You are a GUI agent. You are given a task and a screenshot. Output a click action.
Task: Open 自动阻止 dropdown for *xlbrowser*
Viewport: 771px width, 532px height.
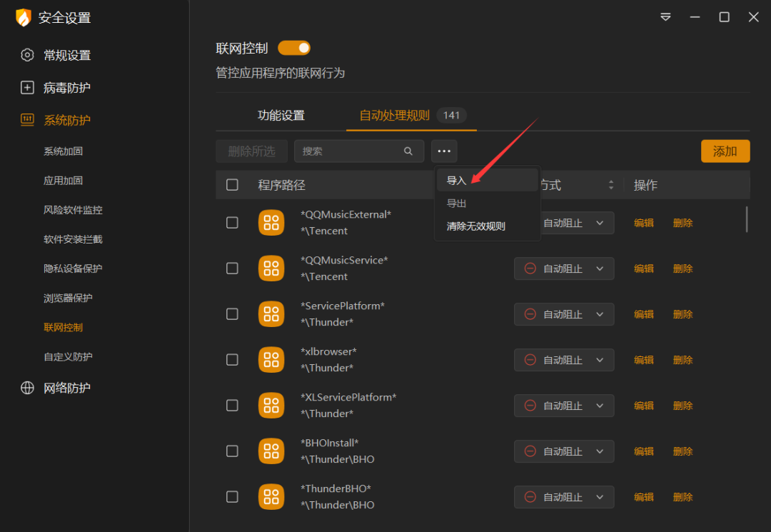click(x=564, y=360)
